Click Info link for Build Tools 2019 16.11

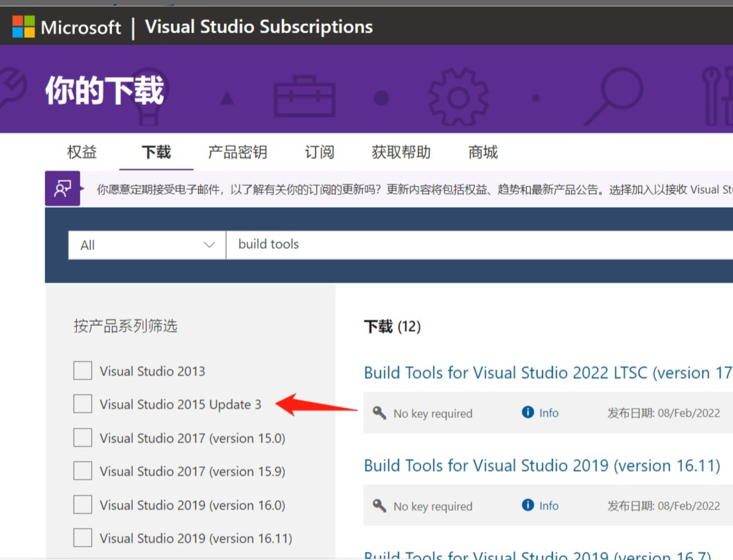(x=549, y=506)
